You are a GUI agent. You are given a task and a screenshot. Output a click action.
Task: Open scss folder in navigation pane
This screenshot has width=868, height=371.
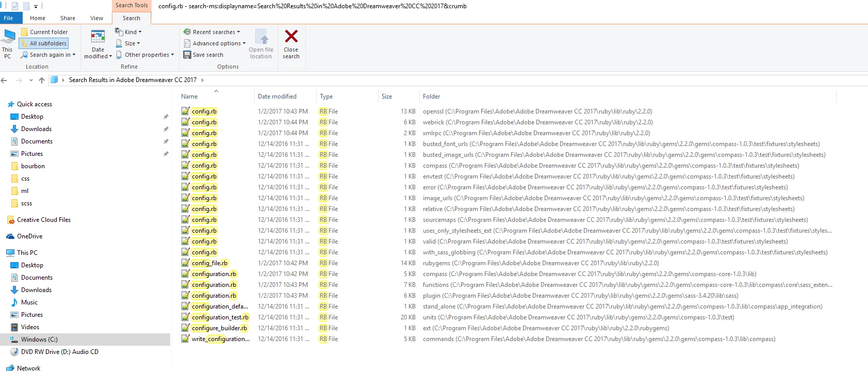[26, 203]
